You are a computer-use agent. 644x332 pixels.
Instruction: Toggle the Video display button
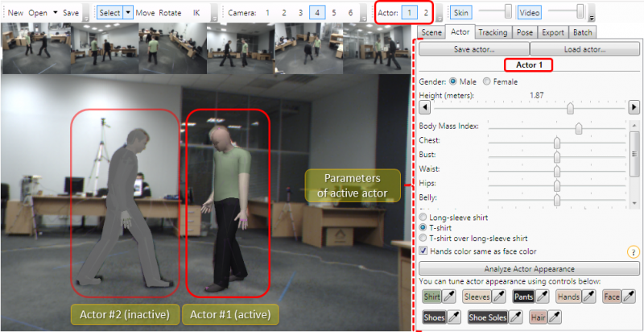(x=530, y=12)
